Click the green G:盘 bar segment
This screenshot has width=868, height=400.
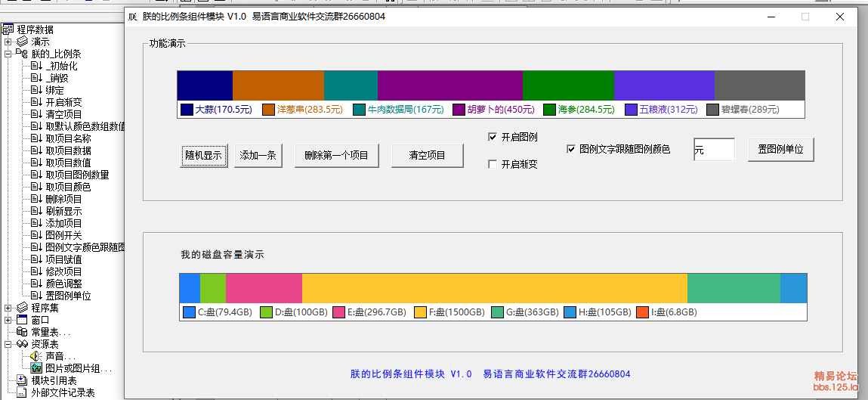click(734, 288)
